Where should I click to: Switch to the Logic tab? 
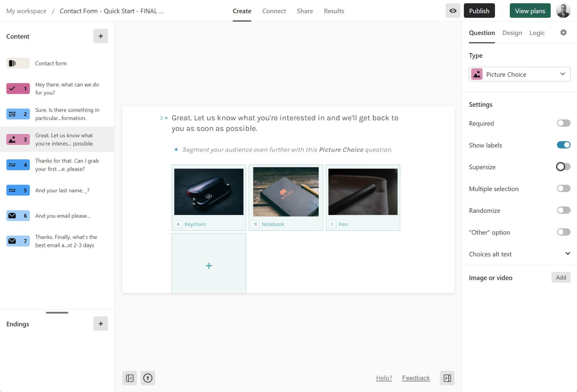point(537,33)
